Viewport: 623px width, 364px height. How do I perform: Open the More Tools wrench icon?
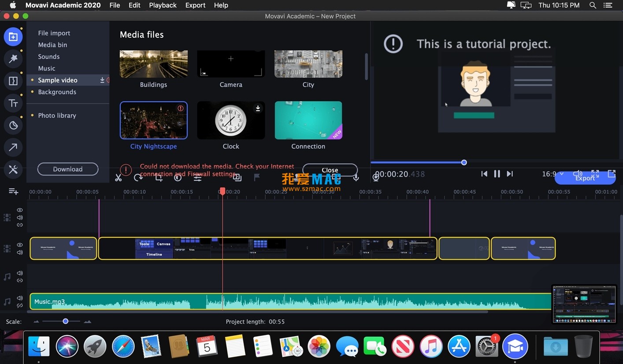point(13,170)
